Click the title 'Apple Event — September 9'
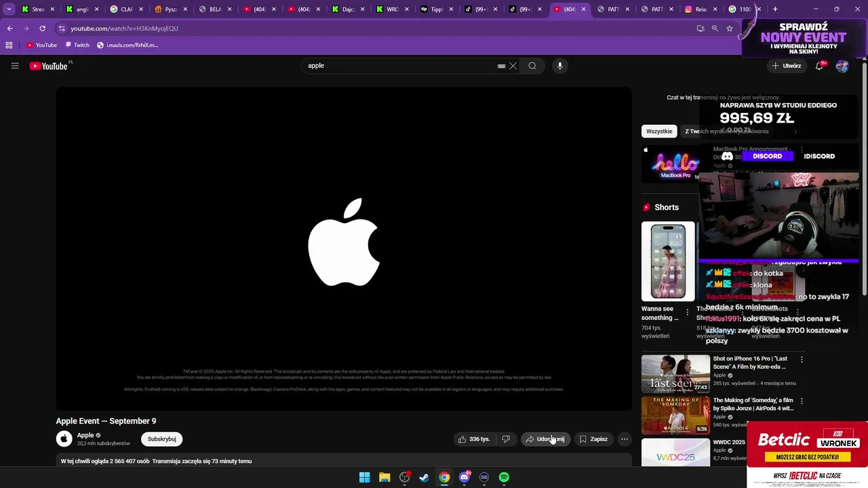Viewport: 868px width, 488px height. 106,421
